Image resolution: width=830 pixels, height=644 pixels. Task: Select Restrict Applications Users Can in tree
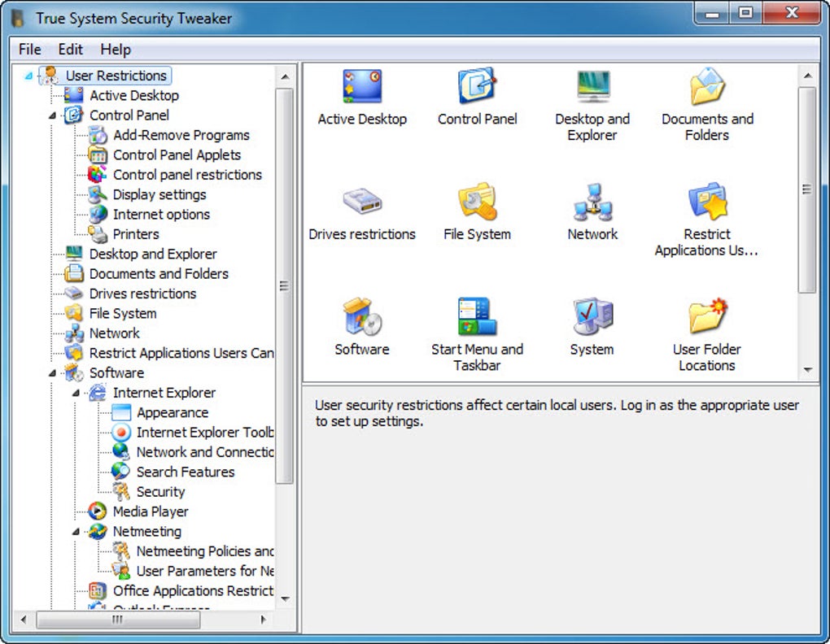click(x=181, y=353)
